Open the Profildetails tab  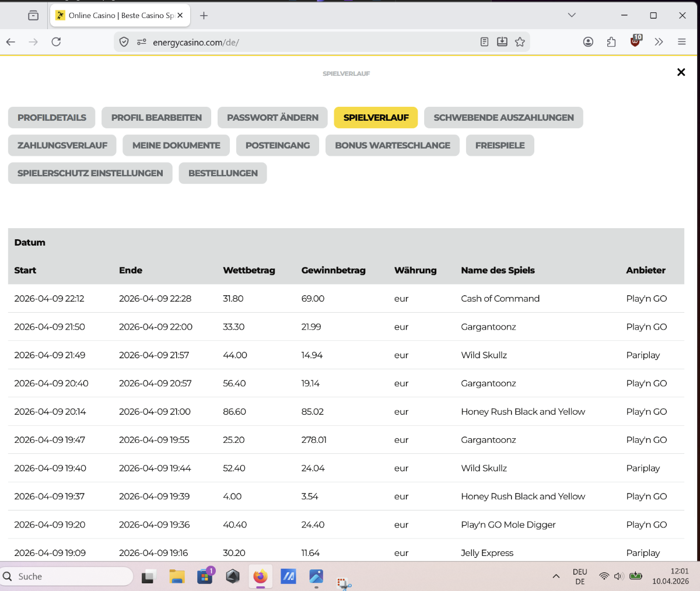click(52, 117)
